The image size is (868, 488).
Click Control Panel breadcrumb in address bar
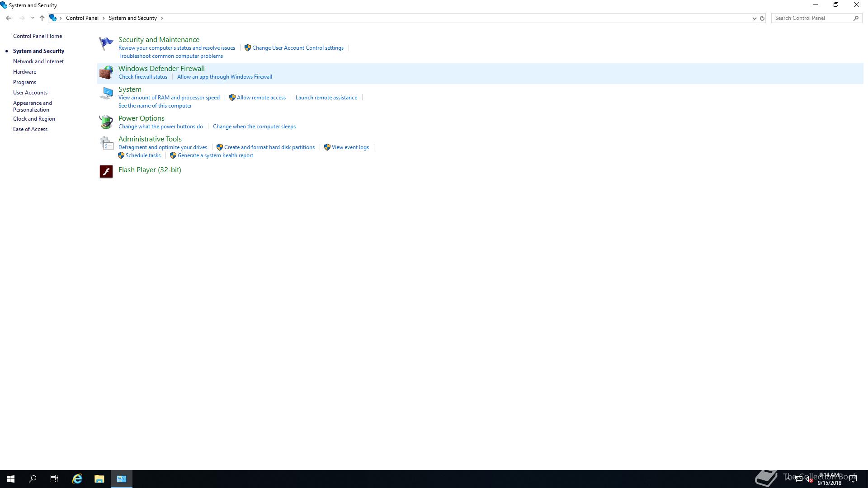[x=82, y=18]
